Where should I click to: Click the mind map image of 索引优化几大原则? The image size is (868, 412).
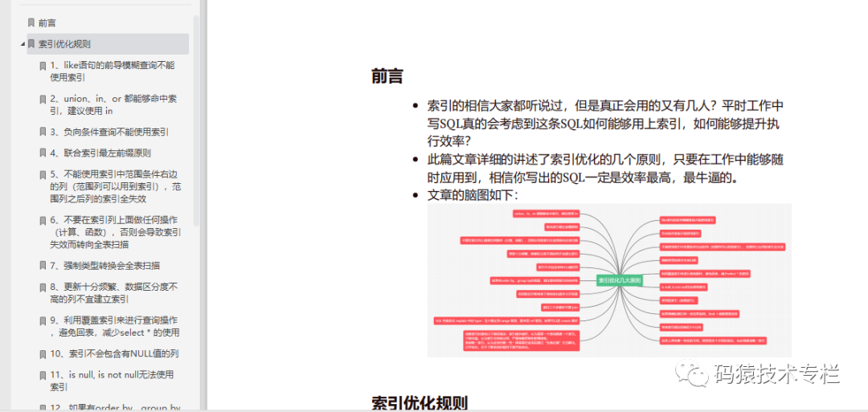coord(609,280)
